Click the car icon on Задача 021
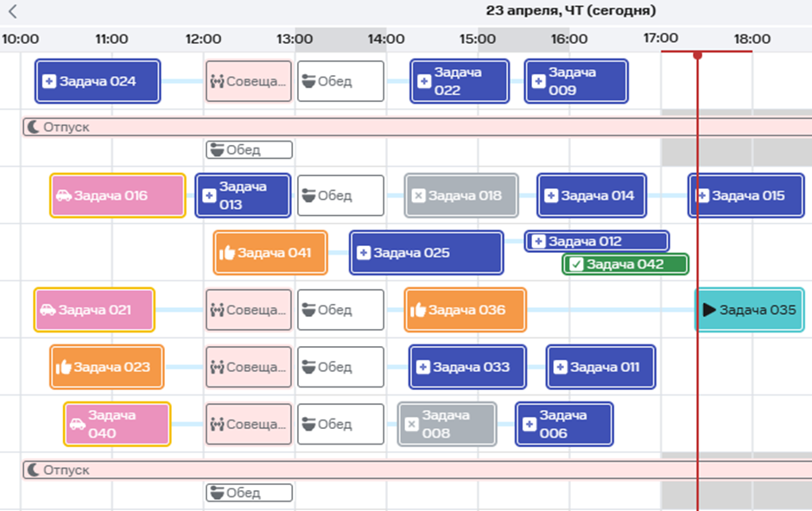The width and height of the screenshot is (812, 511). 48,310
